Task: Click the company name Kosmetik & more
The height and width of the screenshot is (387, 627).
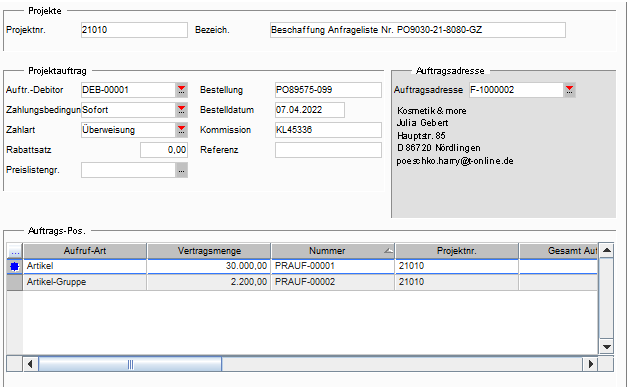Action: [432, 111]
